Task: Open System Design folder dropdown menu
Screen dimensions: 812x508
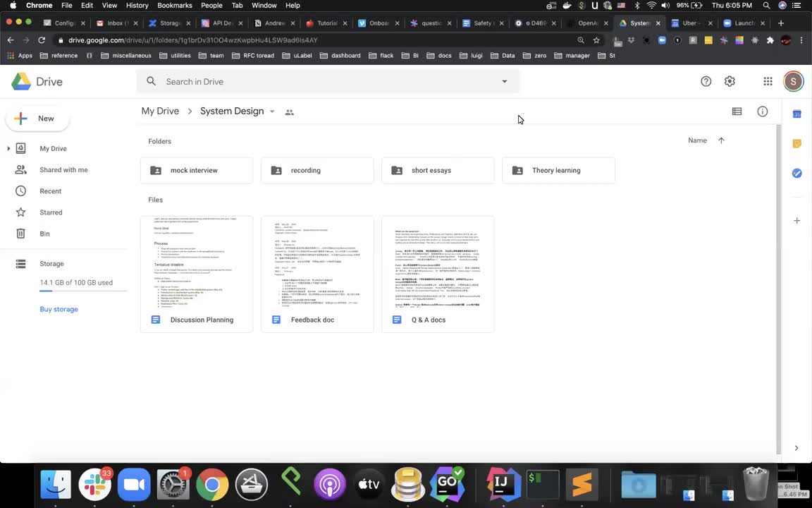Action: 272,111
